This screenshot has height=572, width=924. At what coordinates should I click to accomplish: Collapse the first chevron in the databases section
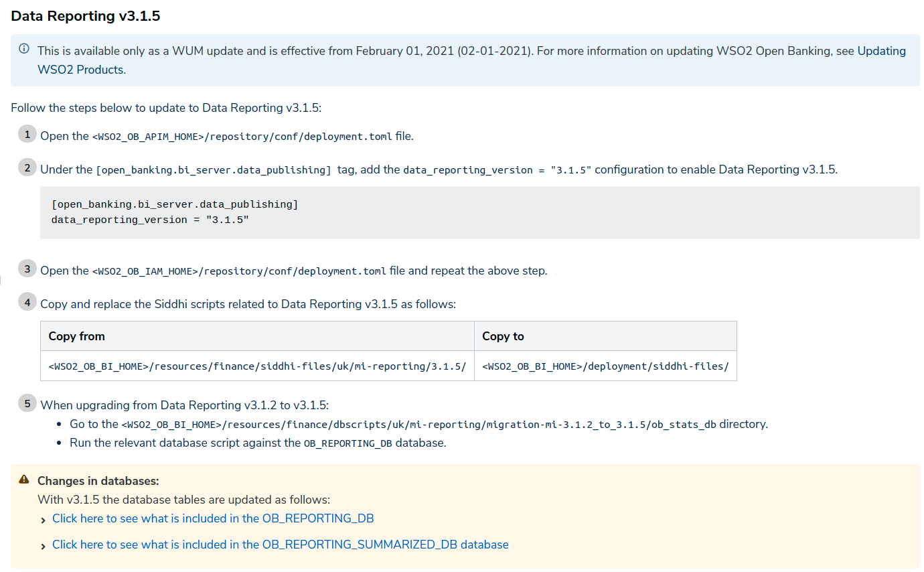pos(43,518)
